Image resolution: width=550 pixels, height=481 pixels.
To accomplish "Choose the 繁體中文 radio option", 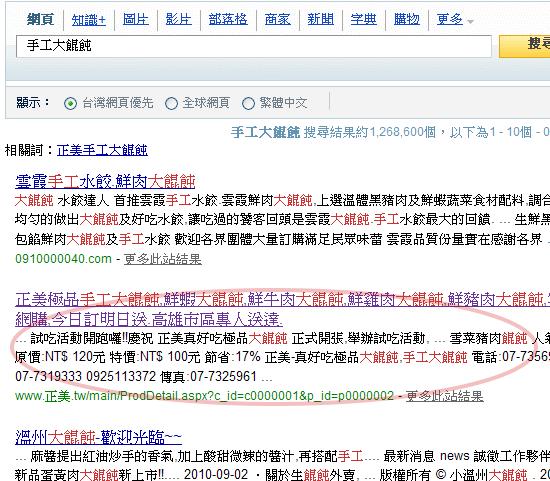I will pos(248,103).
